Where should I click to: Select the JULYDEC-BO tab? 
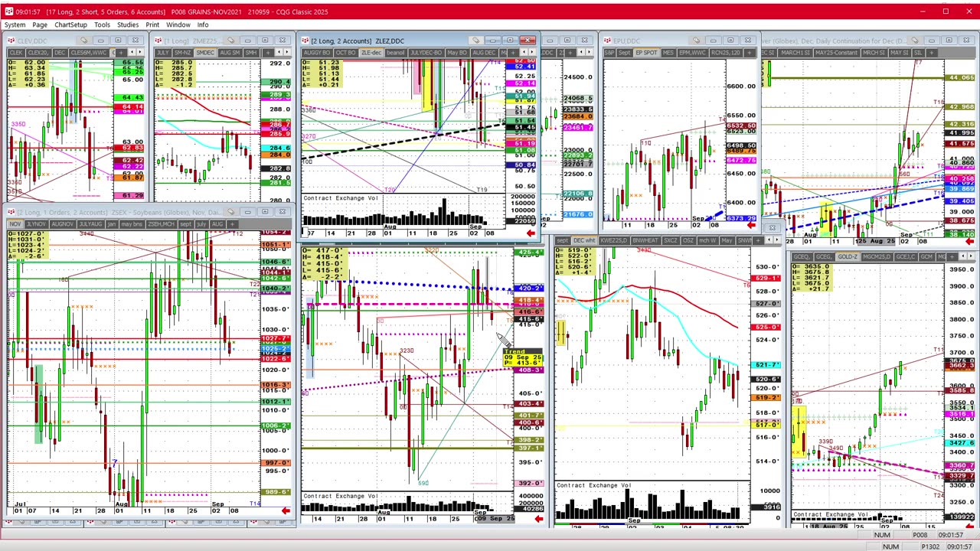(x=426, y=52)
